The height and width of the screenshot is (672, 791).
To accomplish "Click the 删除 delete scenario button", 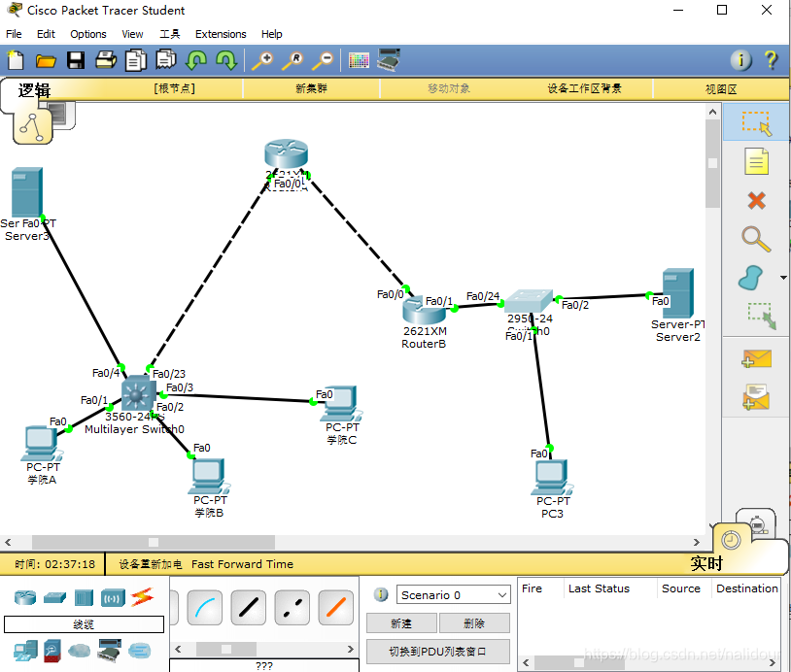I will point(474,623).
